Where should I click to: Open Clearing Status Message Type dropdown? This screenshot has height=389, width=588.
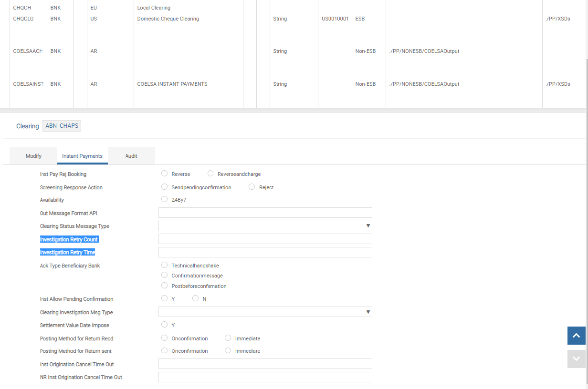[265, 226]
